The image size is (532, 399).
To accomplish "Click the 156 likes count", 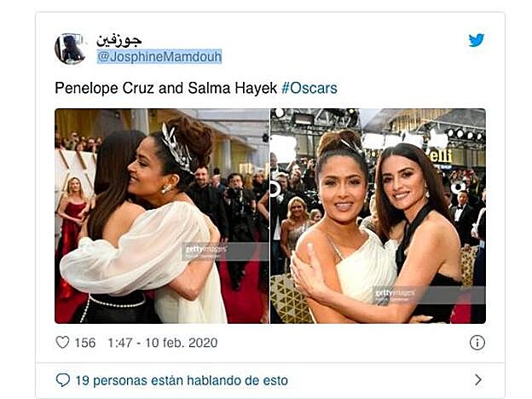I will 85,343.
